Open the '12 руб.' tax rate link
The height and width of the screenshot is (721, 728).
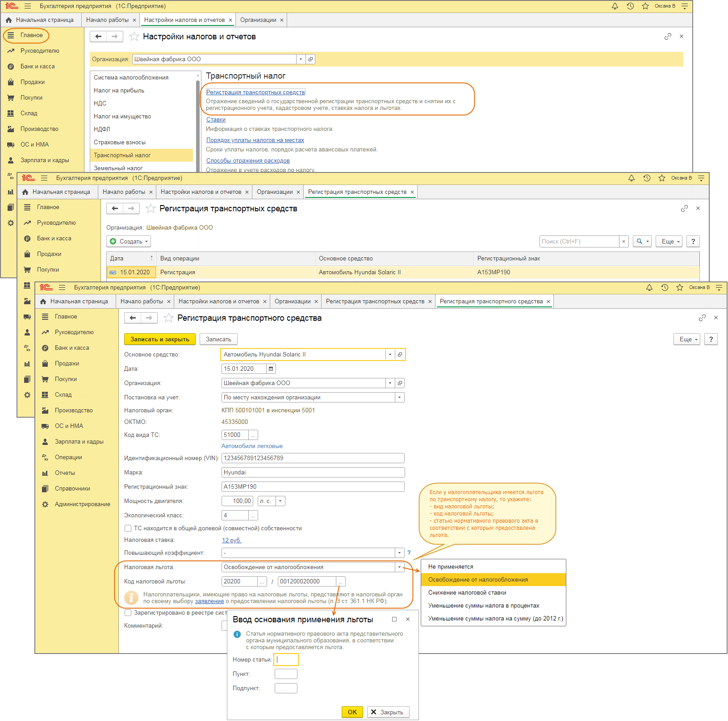231,541
